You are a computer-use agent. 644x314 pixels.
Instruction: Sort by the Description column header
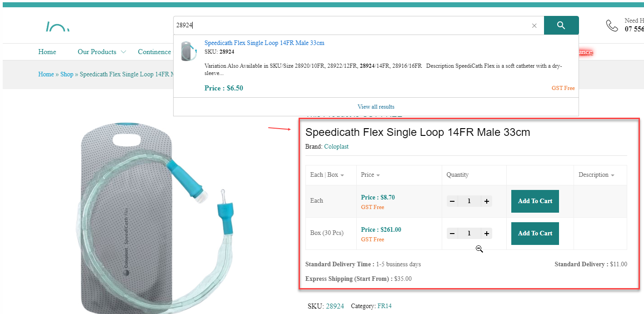(596, 175)
